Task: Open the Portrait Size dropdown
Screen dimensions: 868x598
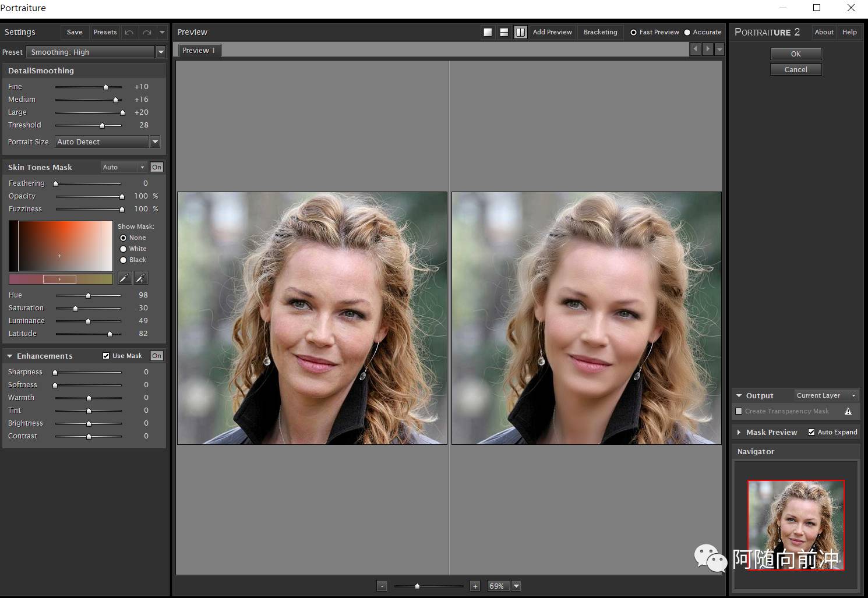Action: click(155, 141)
